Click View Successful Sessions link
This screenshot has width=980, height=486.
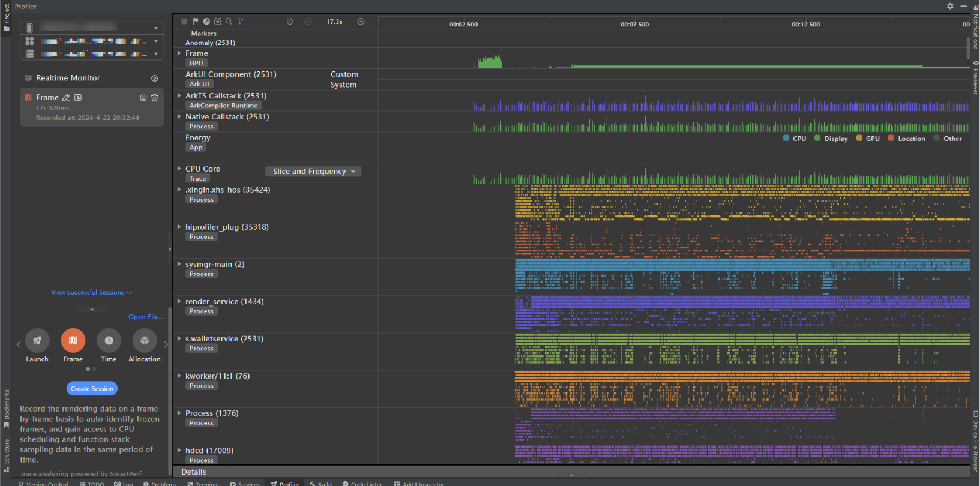92,292
